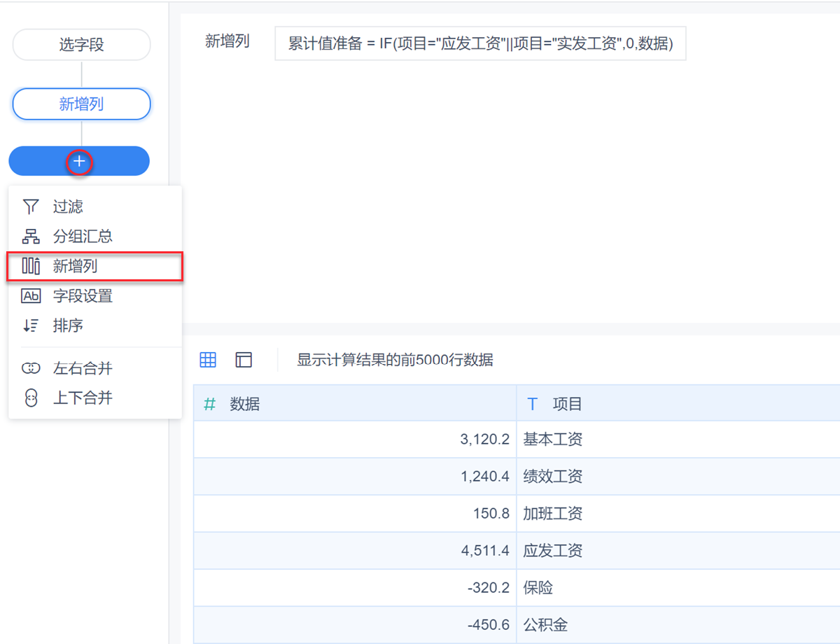The height and width of the screenshot is (644, 840).
Task: Select the -450.6 cell
Action: point(355,625)
